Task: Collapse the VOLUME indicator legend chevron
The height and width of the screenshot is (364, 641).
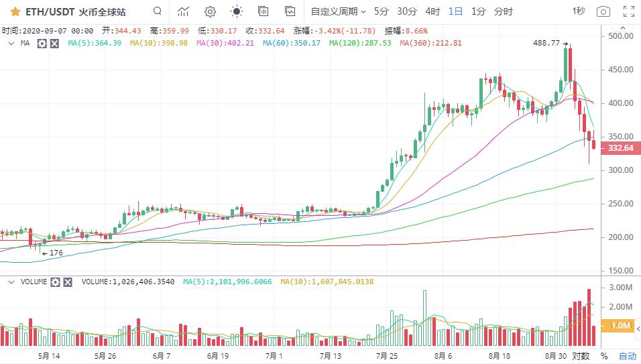Action: [x=11, y=282]
